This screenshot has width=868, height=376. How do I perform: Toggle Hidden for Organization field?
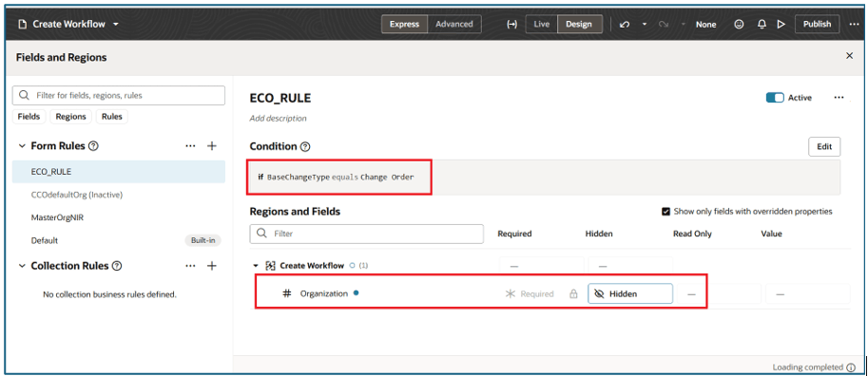tap(630, 294)
